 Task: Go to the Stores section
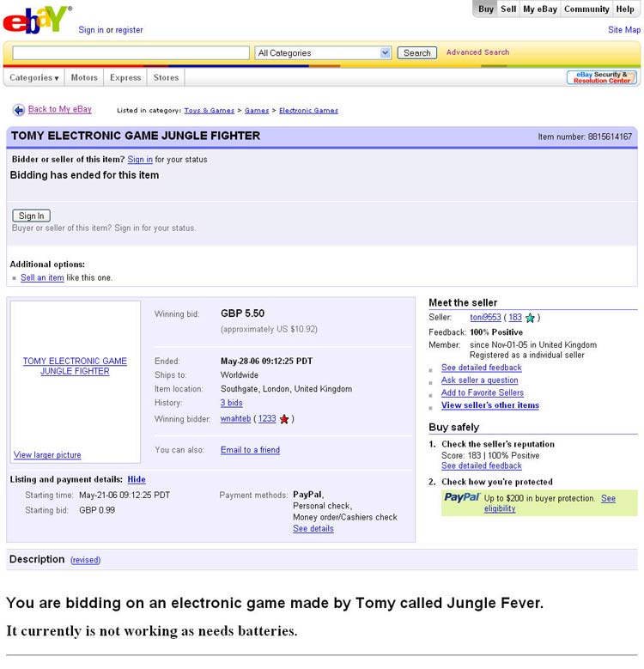tap(166, 77)
